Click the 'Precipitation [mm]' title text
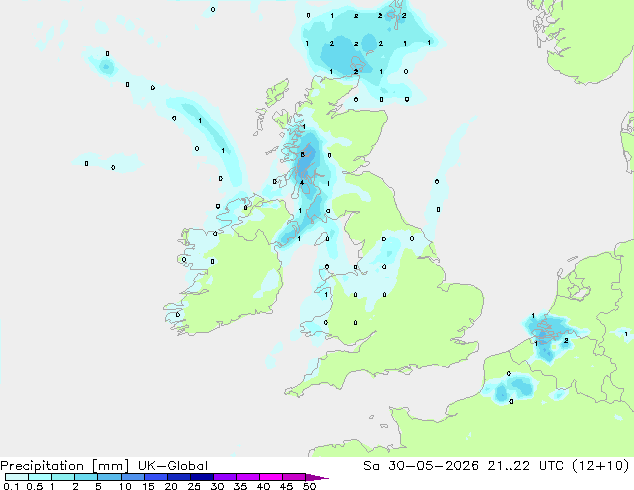The width and height of the screenshot is (634, 490). point(65,466)
